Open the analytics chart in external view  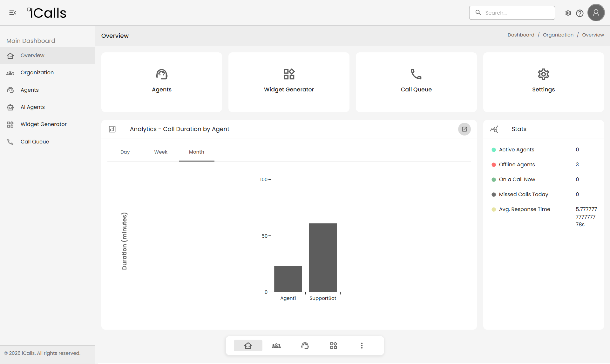pos(464,129)
